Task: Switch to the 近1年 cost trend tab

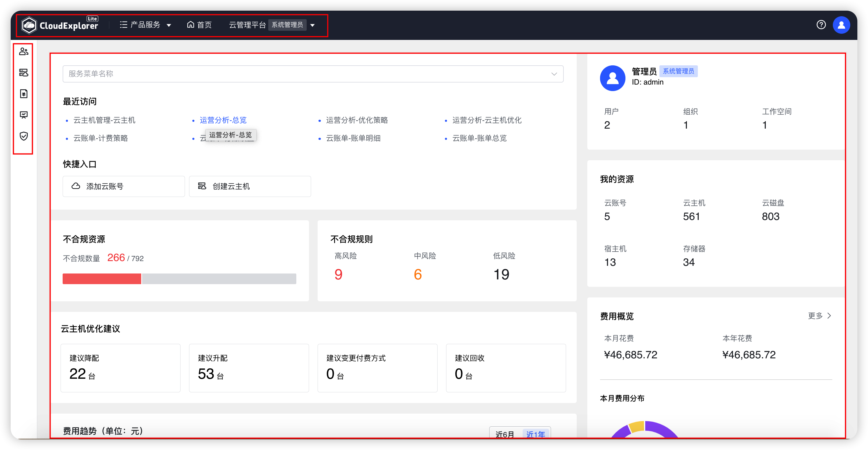Action: 536,435
